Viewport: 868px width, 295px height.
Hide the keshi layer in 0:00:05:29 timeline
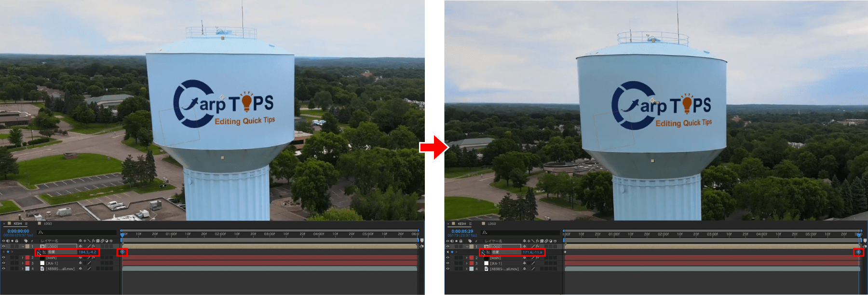coord(448,257)
